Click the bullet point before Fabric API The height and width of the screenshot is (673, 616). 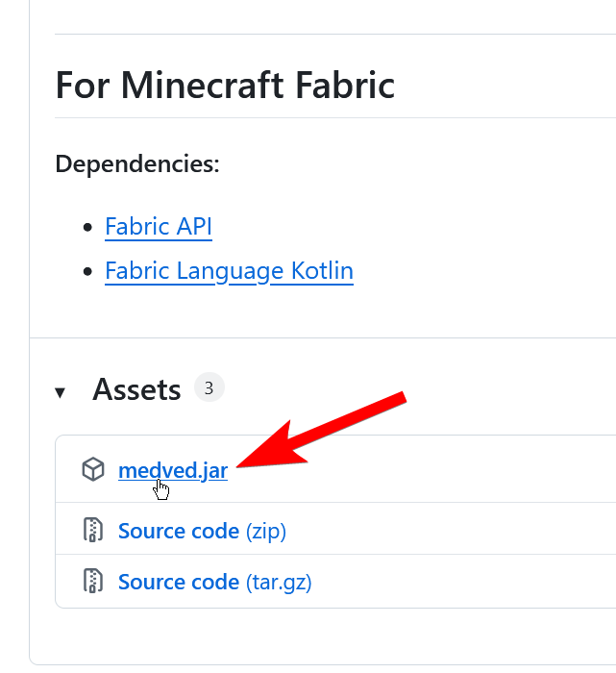pyautogui.click(x=87, y=227)
